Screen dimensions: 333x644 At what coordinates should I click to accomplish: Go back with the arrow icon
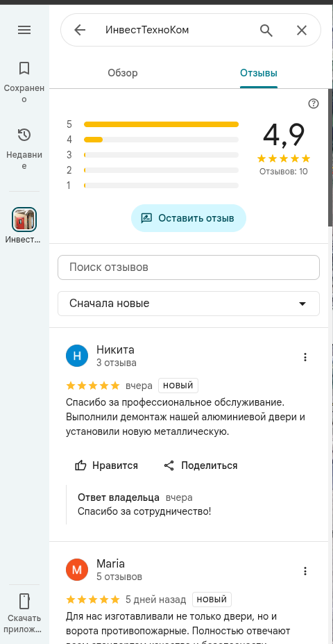click(80, 30)
